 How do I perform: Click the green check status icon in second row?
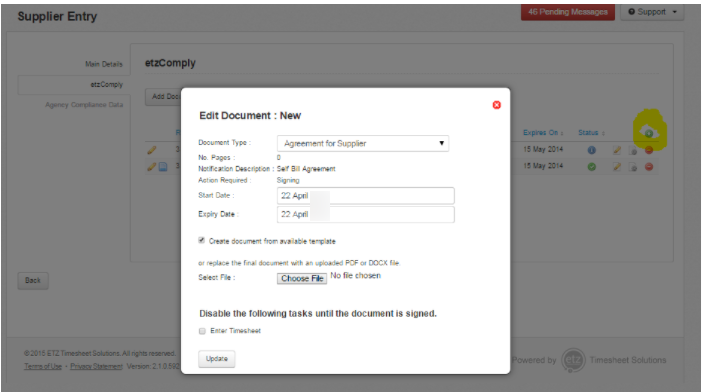pyautogui.click(x=591, y=166)
